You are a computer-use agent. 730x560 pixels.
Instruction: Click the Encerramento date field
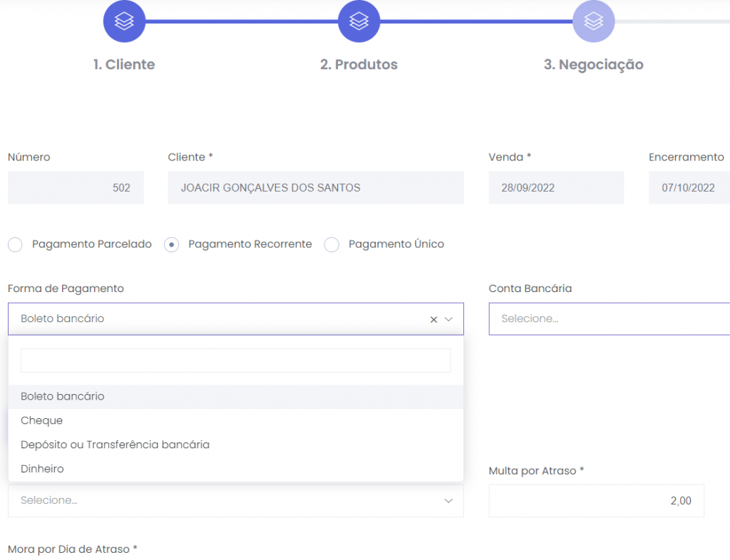689,188
